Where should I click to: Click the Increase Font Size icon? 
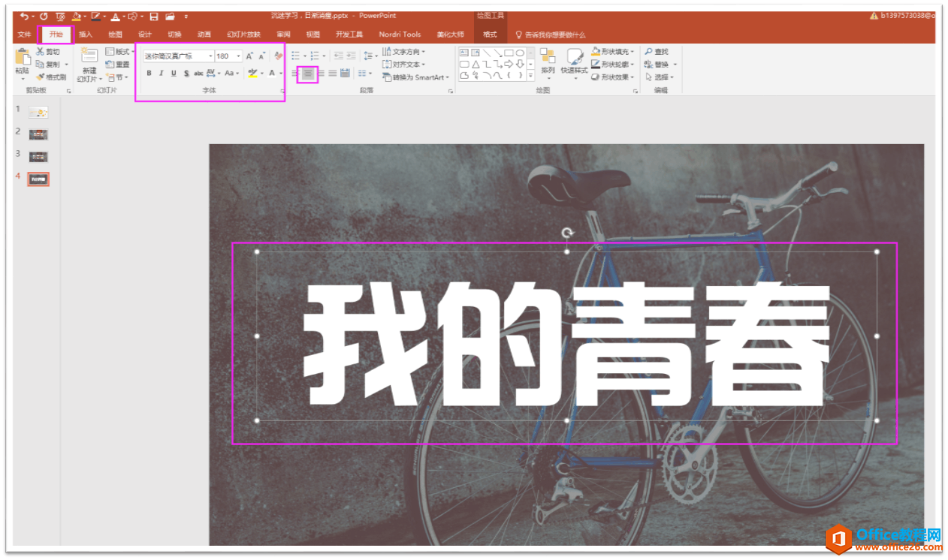pyautogui.click(x=249, y=56)
